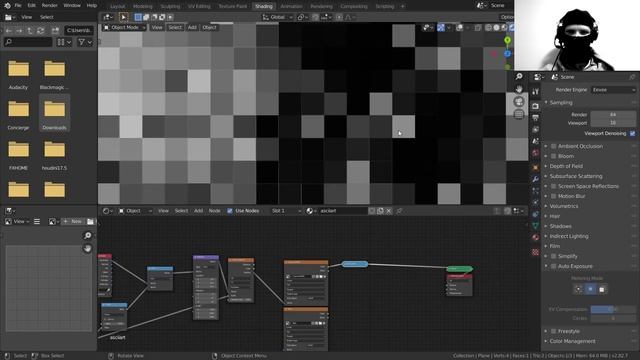This screenshot has width=640, height=360.
Task: Adjust the EV Compensation slider
Action: point(613,309)
